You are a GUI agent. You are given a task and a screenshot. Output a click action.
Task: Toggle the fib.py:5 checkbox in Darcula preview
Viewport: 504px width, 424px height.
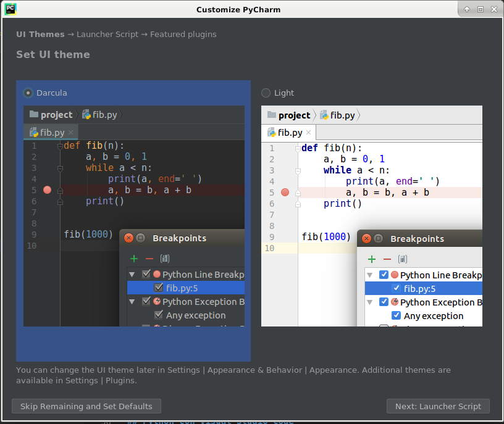coord(159,288)
